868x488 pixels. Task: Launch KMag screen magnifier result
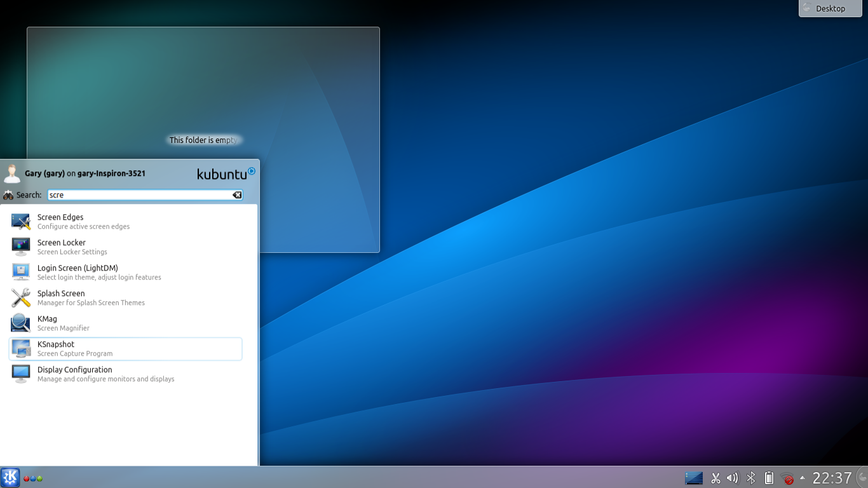pos(125,323)
